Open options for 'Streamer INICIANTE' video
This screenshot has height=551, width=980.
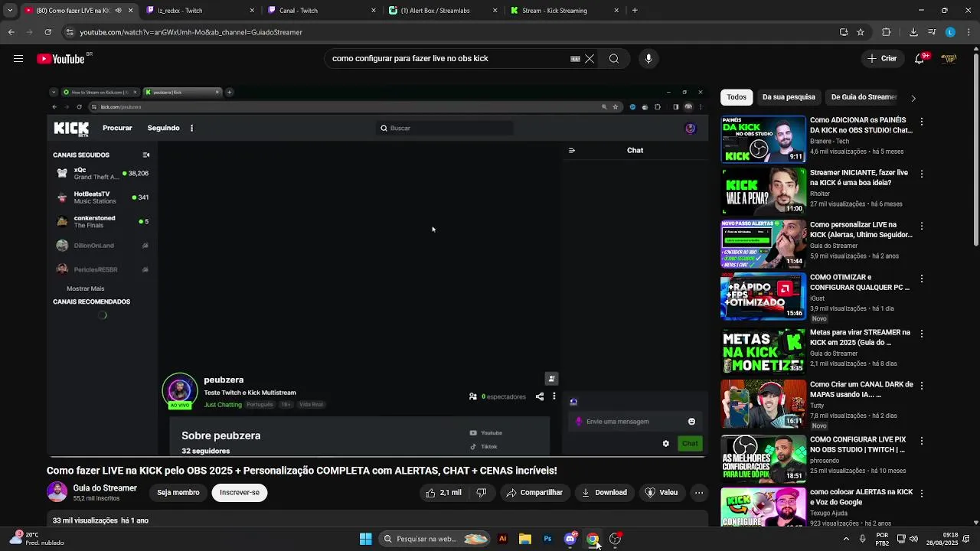pyautogui.click(x=922, y=174)
